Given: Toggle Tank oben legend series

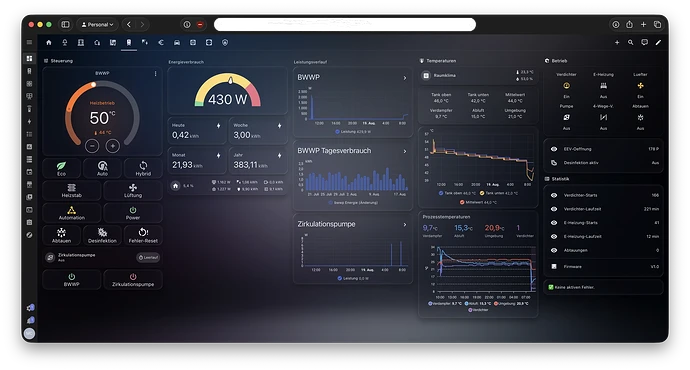Looking at the screenshot, I should click(457, 193).
